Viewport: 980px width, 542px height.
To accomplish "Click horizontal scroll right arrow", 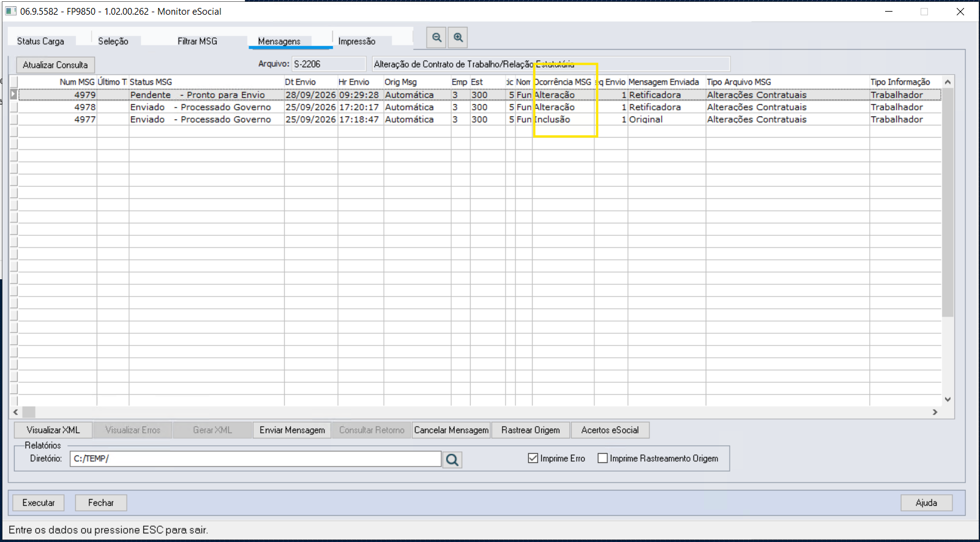I will point(935,412).
